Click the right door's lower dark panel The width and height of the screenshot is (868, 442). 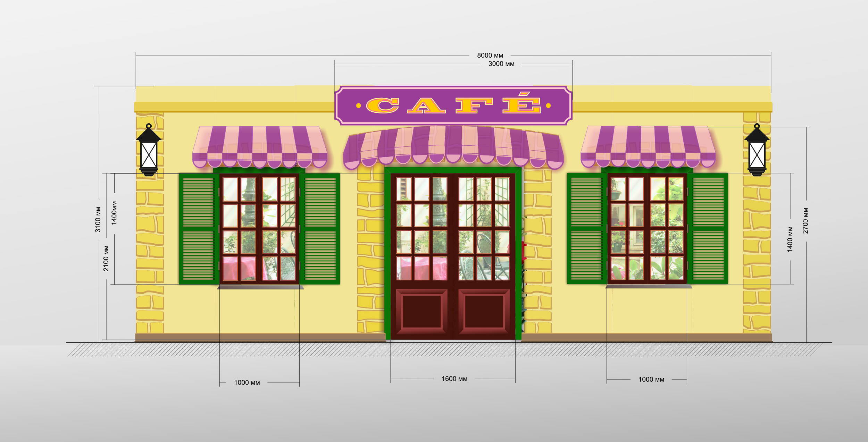click(484, 311)
